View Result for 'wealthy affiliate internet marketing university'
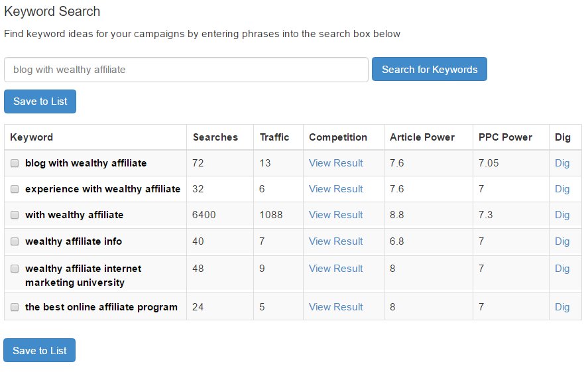588x384 pixels. point(335,269)
